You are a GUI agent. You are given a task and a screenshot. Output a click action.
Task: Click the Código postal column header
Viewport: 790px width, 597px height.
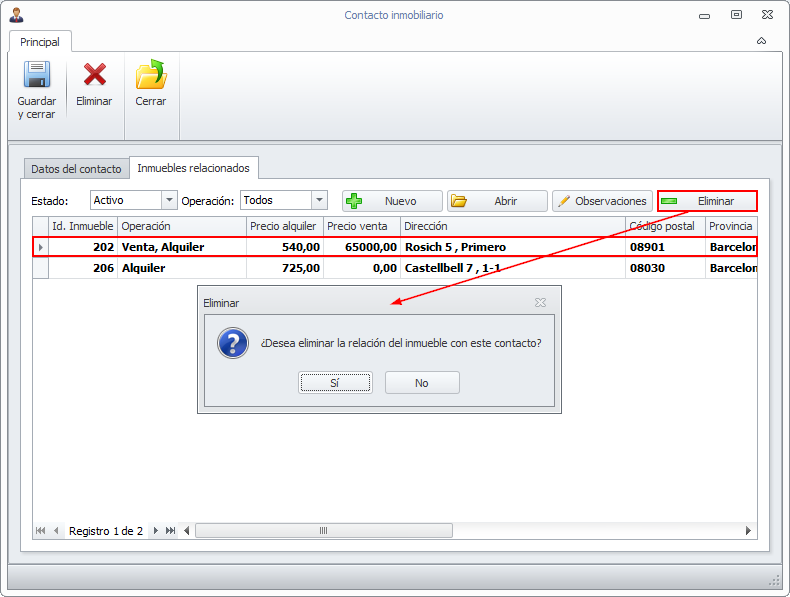pos(666,226)
